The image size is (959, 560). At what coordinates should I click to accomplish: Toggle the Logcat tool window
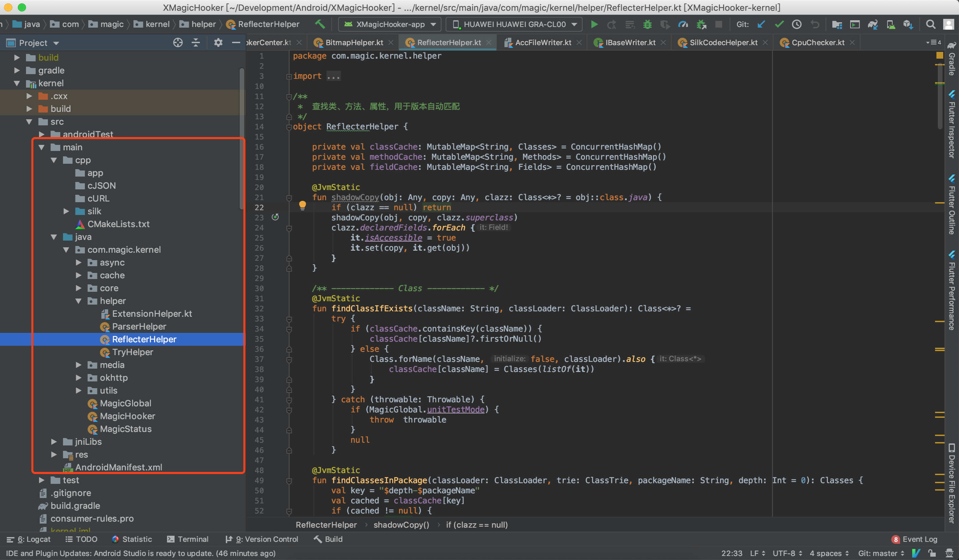[29, 539]
